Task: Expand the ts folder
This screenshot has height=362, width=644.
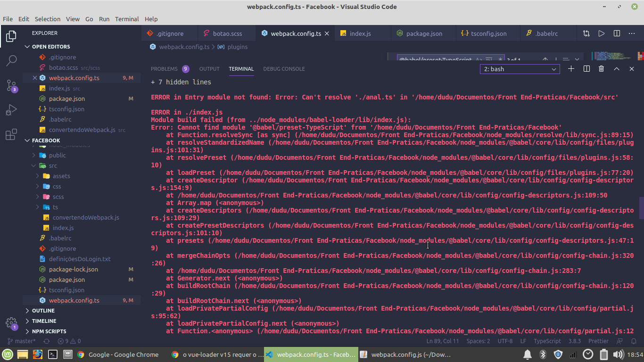Action: [x=82, y=207]
